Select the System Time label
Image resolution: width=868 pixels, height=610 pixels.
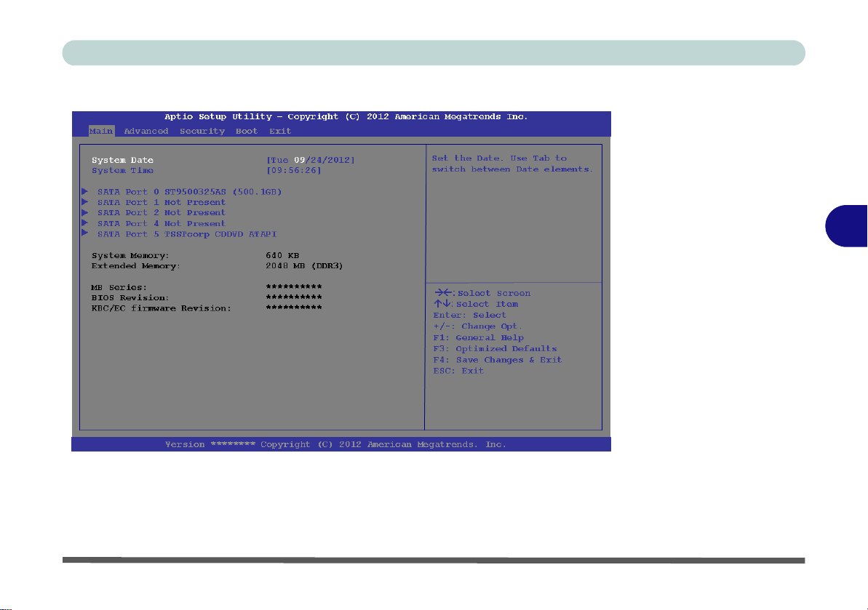pos(122,170)
